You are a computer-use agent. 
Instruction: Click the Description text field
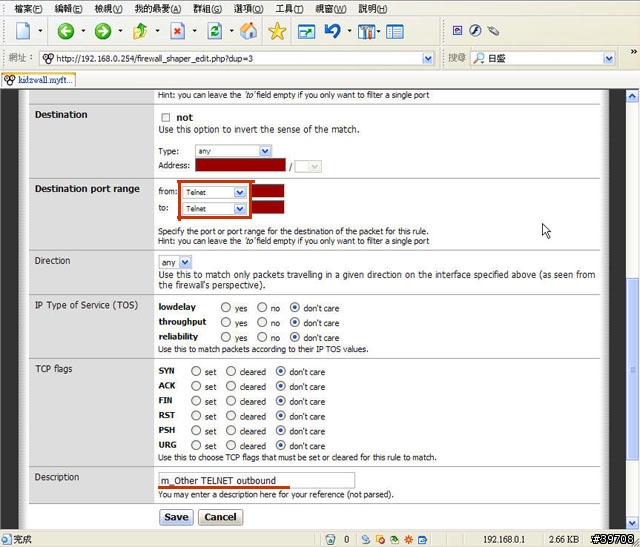coord(257,480)
